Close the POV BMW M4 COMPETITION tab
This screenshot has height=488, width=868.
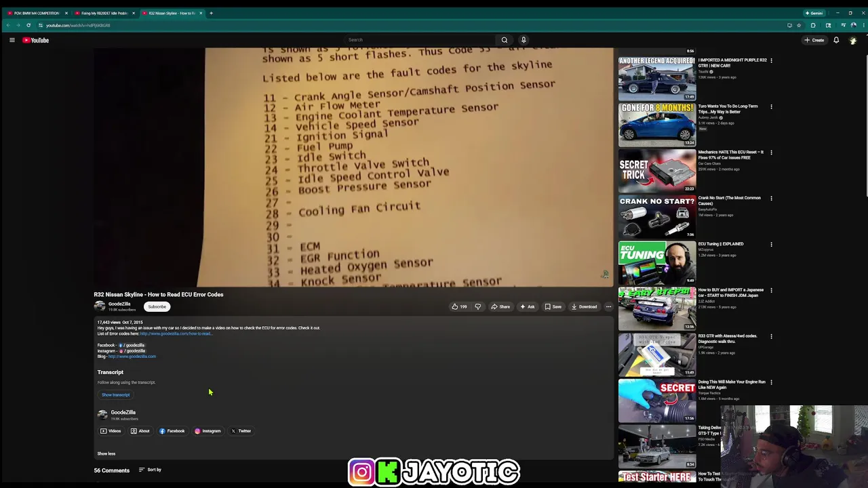point(66,13)
